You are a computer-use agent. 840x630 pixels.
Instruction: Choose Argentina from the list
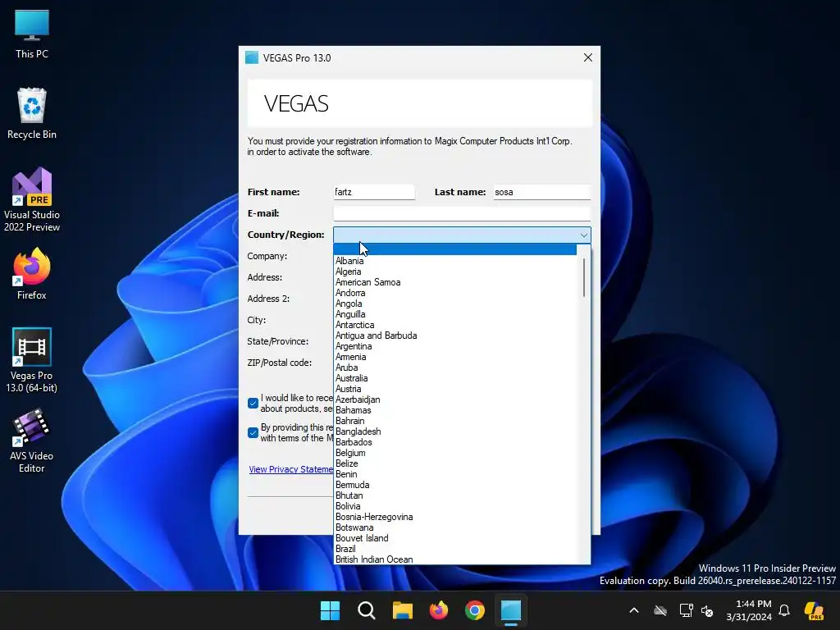coord(454,347)
